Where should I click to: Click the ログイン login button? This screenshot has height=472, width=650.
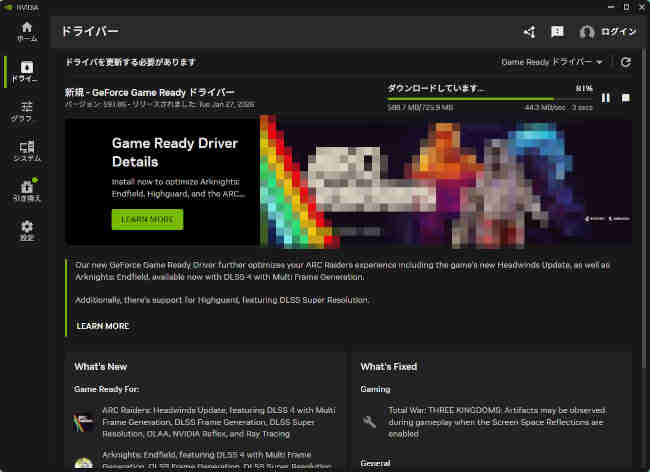point(608,32)
